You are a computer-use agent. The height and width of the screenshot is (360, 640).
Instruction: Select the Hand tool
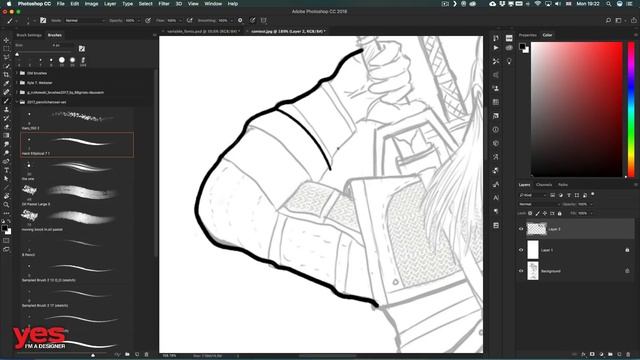click(x=6, y=196)
